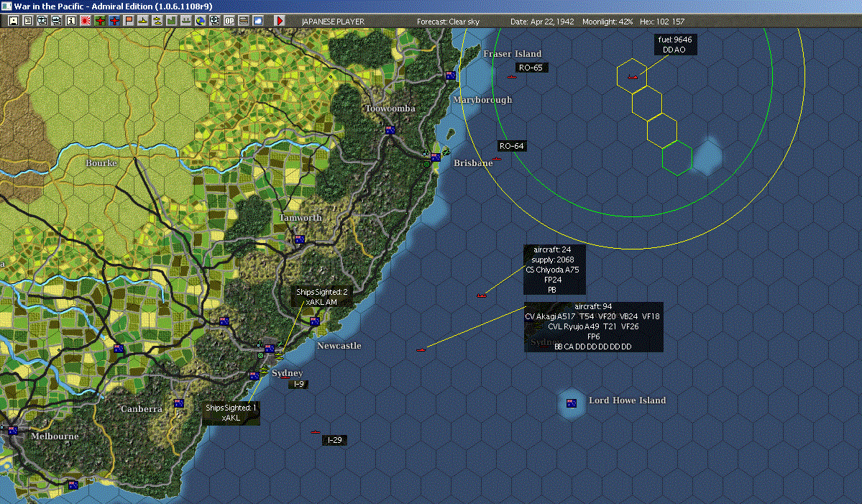
Task: Click the two yellow ships icon
Action: pos(157,21)
